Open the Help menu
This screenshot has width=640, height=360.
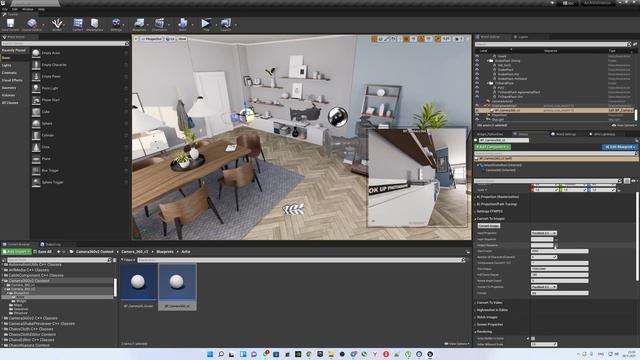click(41, 9)
